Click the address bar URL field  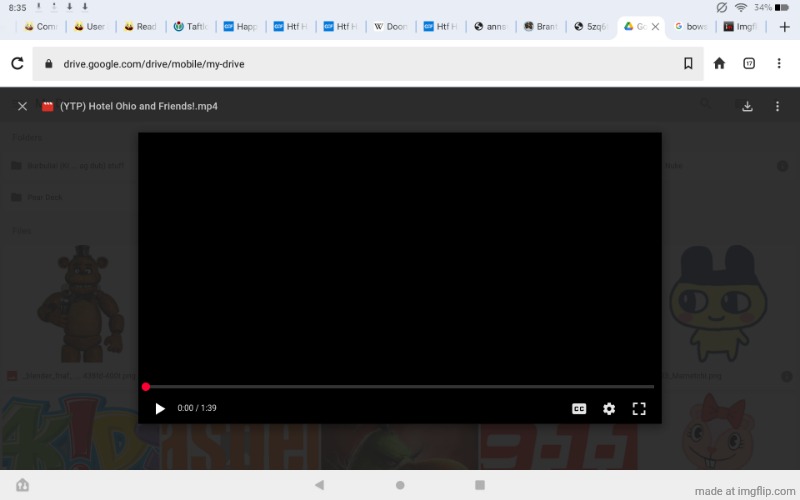(350, 64)
